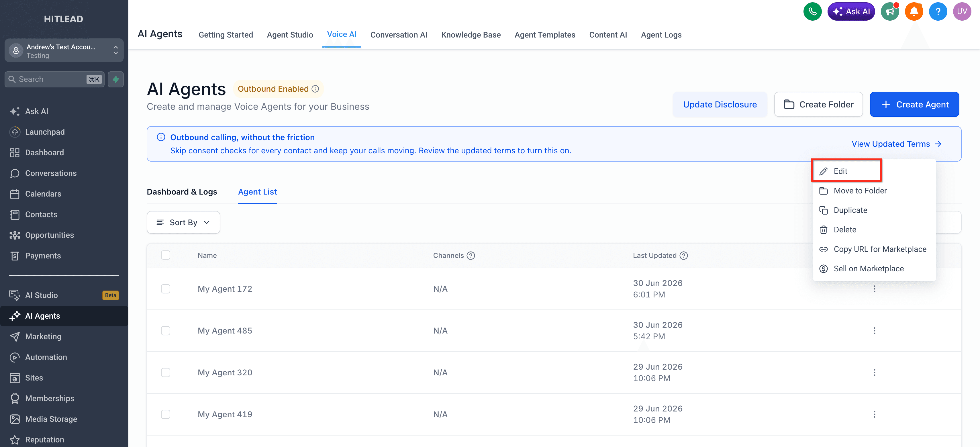Viewport: 980px width, 447px height.
Task: Check the box for My Agent 419
Action: coord(166,414)
